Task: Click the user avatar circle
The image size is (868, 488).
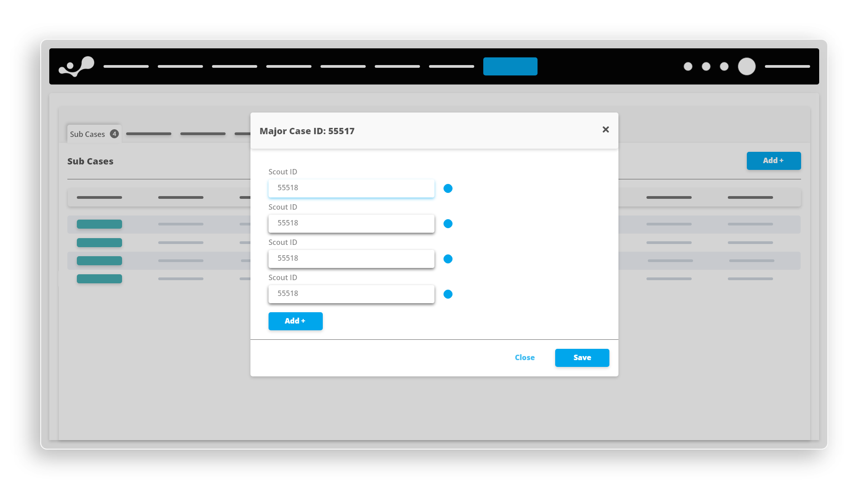Action: click(x=746, y=66)
